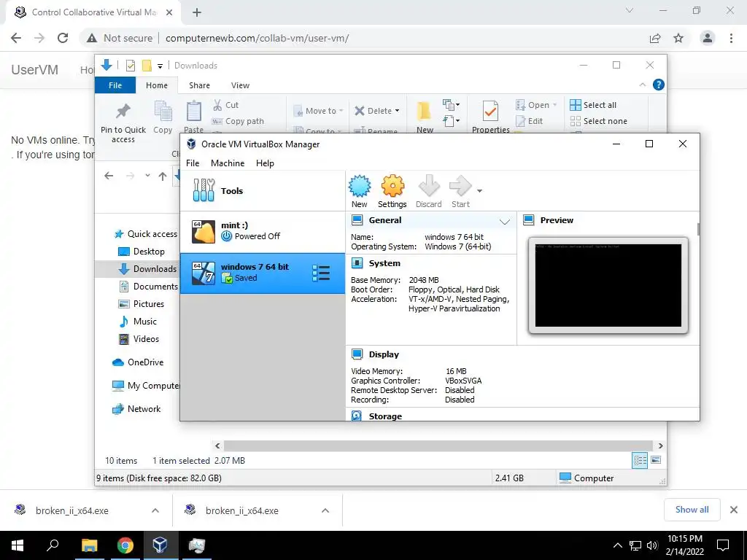Select Tools in VirtualBox sidebar

coord(263,191)
